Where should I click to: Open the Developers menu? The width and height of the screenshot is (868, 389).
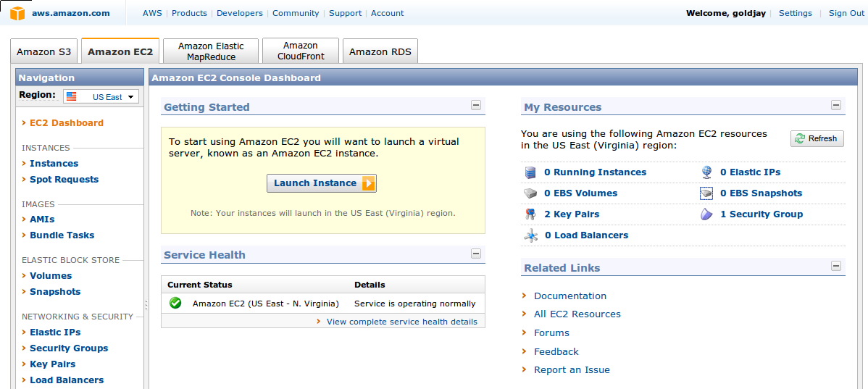[x=240, y=13]
